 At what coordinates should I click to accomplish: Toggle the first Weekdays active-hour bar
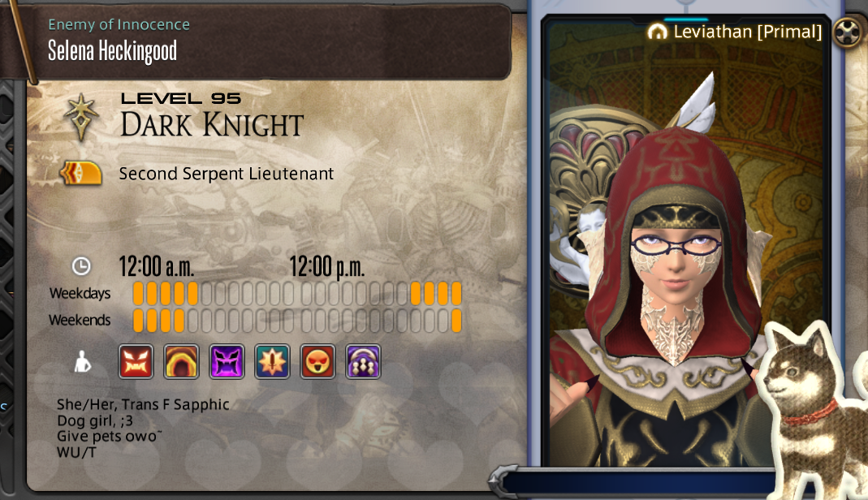(x=138, y=293)
